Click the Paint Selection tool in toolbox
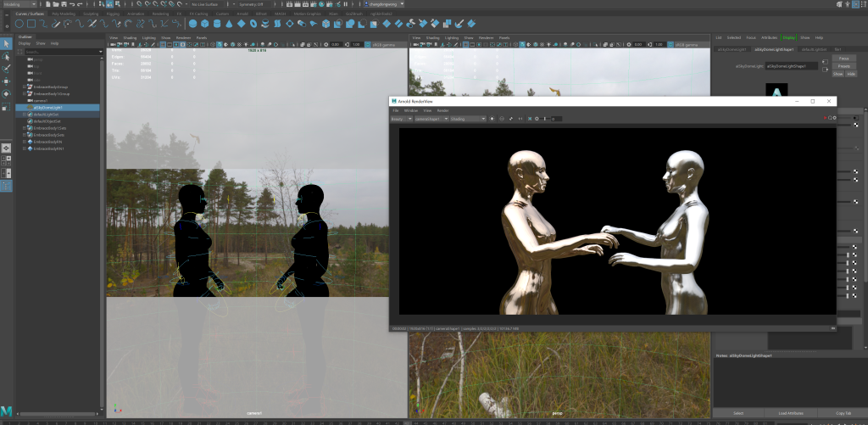 (6, 69)
